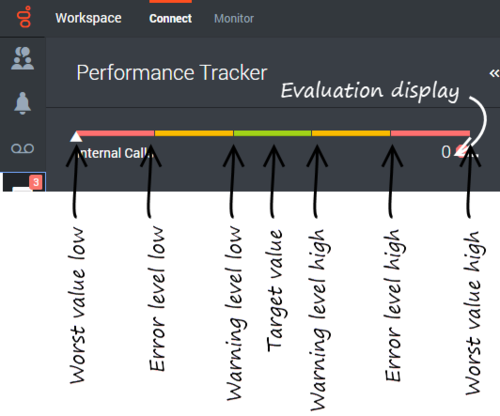Click the left red error segment
The image size is (500, 416).
pos(115,133)
